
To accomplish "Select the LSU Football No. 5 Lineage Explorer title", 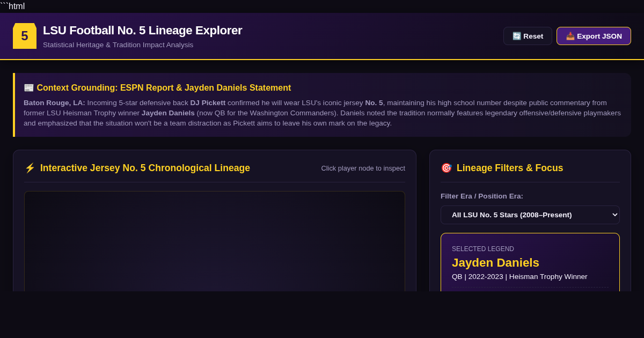I will click(142, 31).
